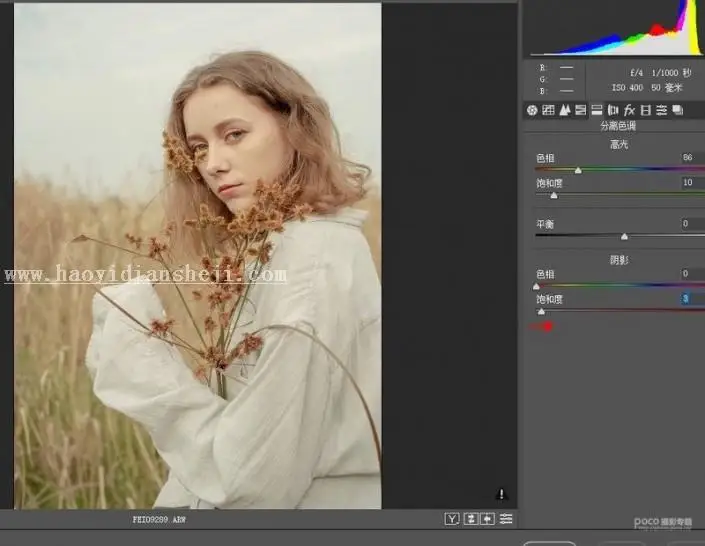This screenshot has height=546, width=705.
Task: Copy current settings to Before icon
Action: 487,519
